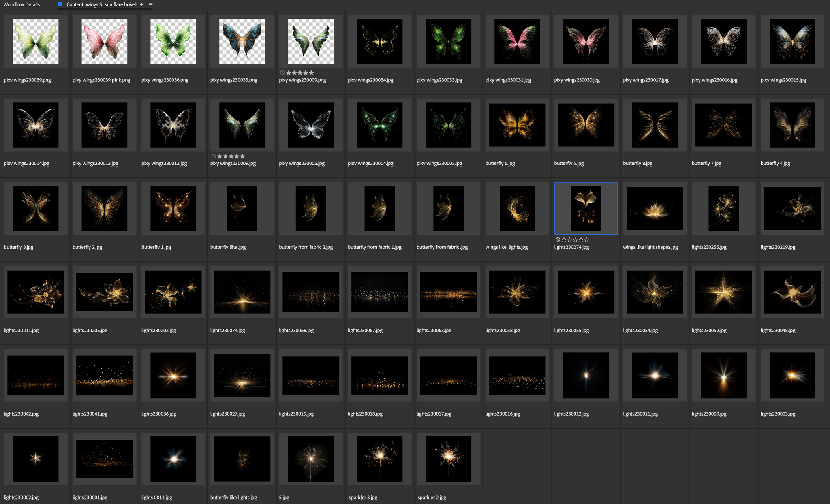Set first star rating for lights230274.jpg
The image size is (830, 504).
[564, 240]
